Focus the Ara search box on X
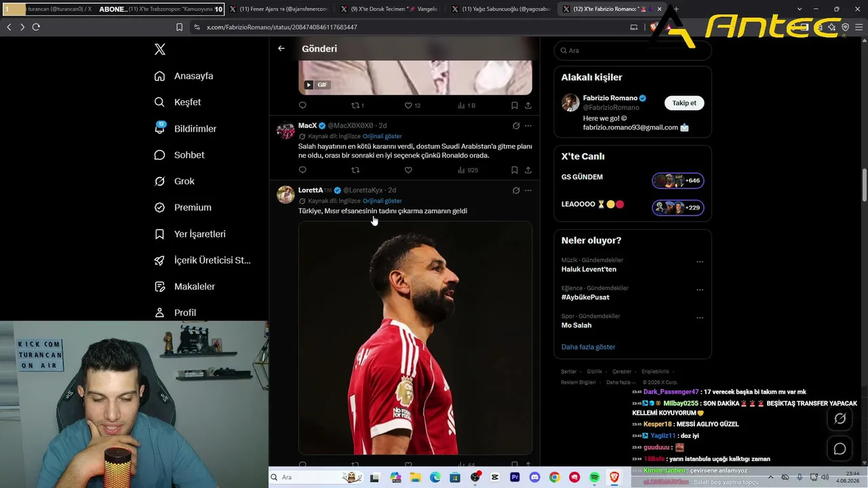Screen dimensions: 868x488 633,51
